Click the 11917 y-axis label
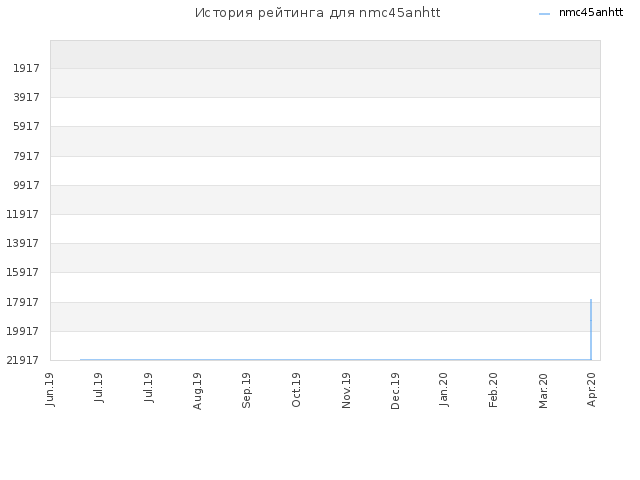This screenshot has width=640, height=480. pyautogui.click(x=23, y=214)
